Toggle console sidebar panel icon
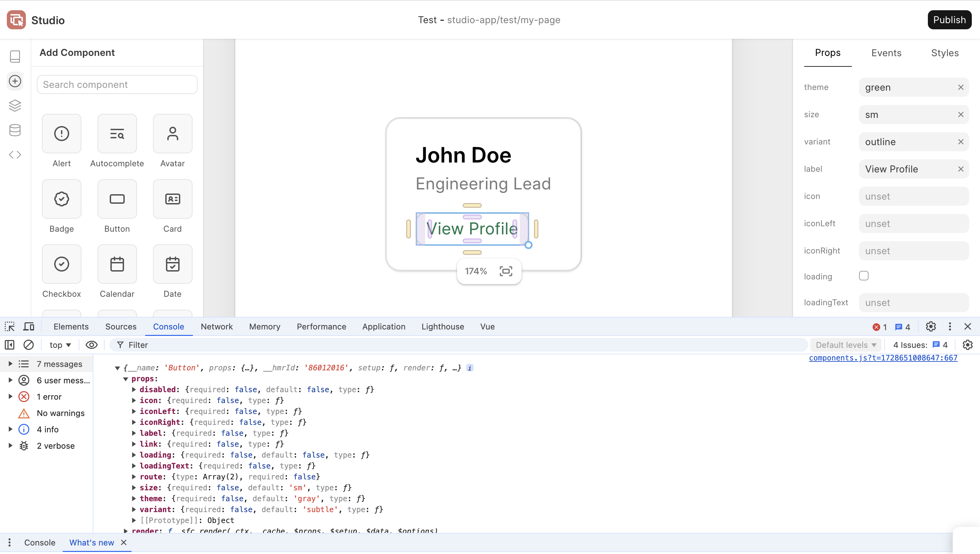This screenshot has height=554, width=980. 10,345
